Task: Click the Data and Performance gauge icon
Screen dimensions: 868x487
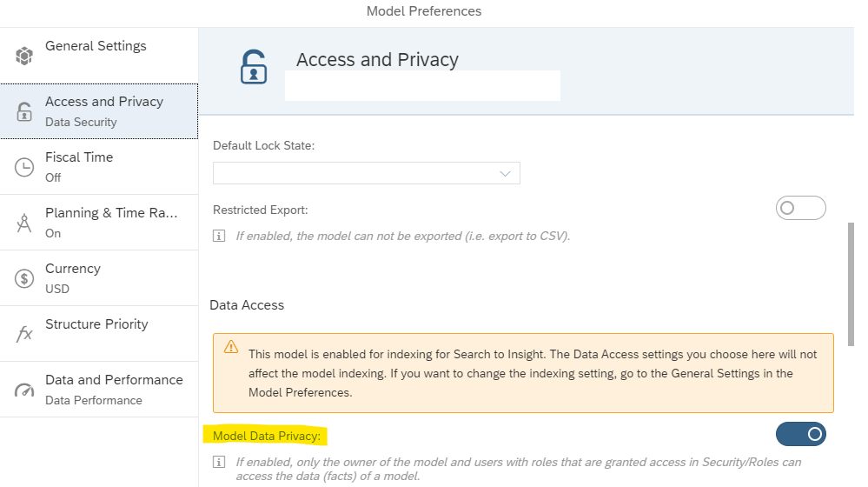Action: click(x=24, y=390)
